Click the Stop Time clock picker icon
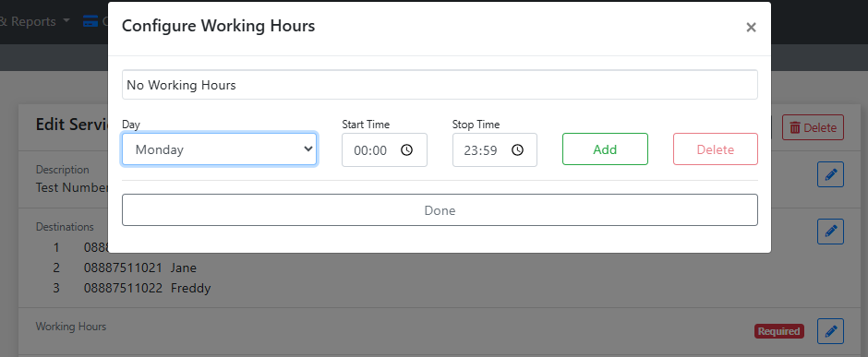This screenshot has width=868, height=357. [517, 149]
